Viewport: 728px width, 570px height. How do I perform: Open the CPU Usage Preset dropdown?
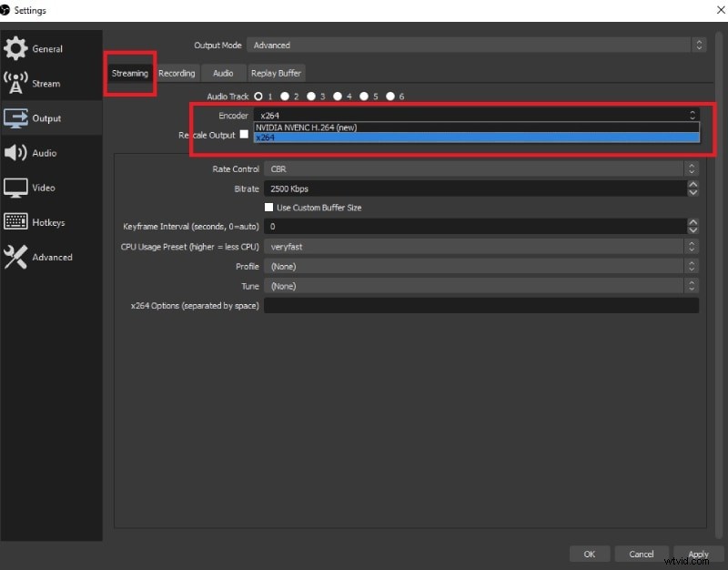(480, 246)
